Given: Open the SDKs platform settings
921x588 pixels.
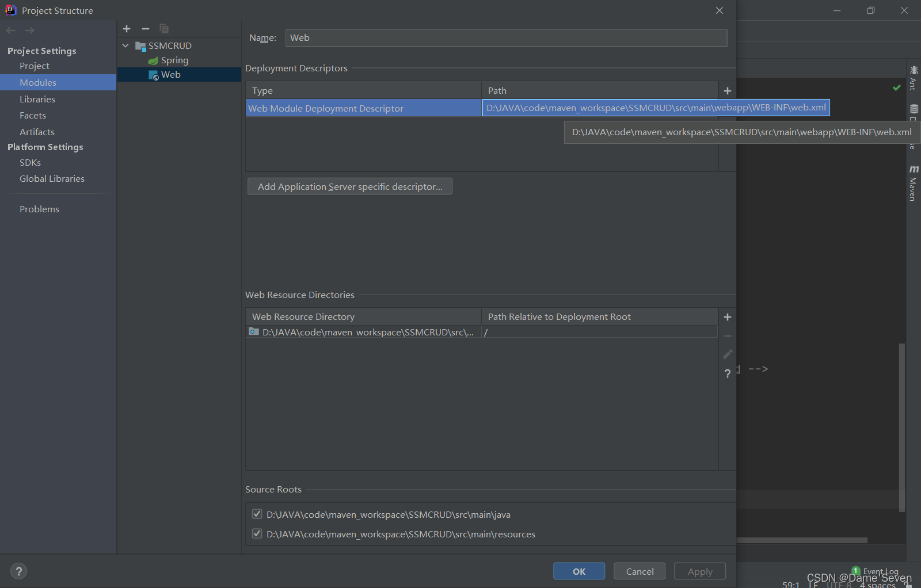Looking at the screenshot, I should point(30,163).
